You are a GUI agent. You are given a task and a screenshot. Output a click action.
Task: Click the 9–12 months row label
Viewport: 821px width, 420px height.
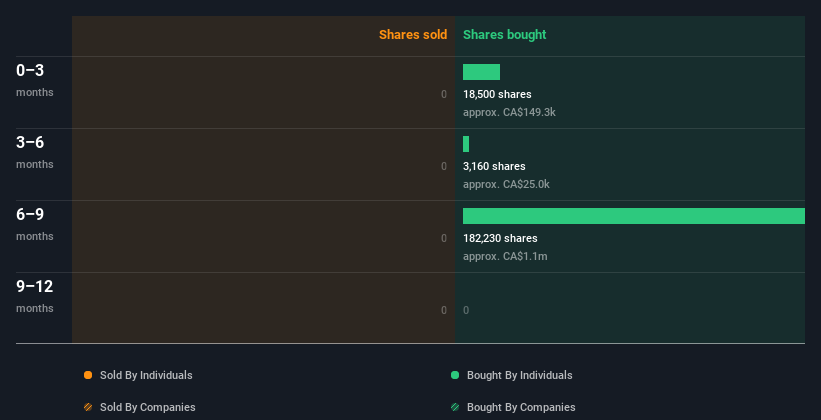[35, 296]
